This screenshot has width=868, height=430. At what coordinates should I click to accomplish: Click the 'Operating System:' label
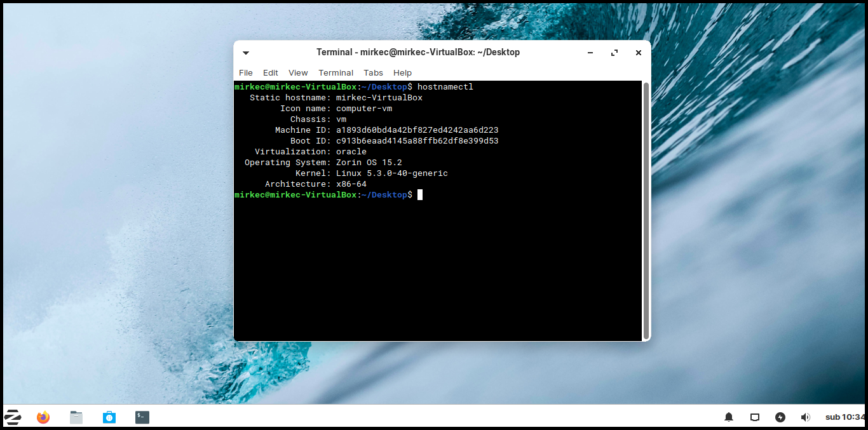click(288, 162)
